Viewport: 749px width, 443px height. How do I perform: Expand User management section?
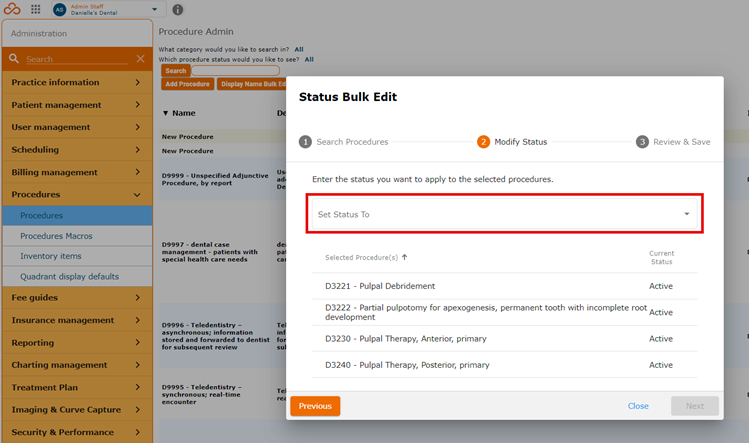[77, 127]
